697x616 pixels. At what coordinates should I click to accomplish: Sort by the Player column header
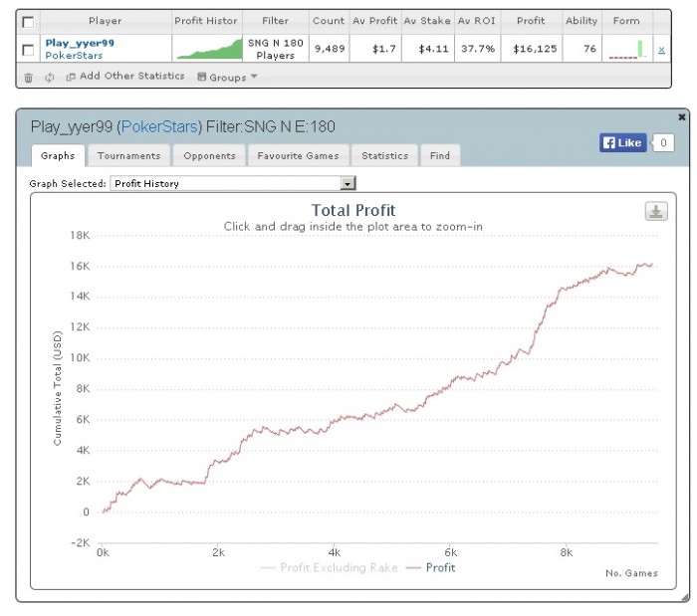(106, 21)
